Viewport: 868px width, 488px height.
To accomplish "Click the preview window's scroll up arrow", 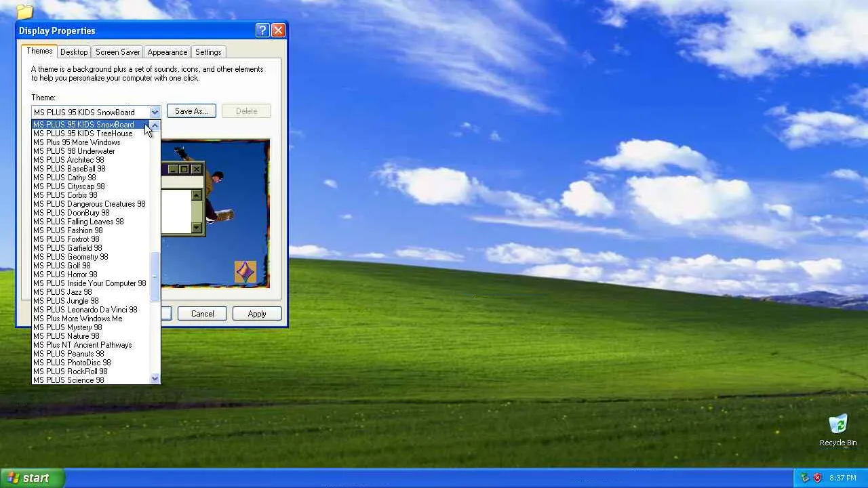I will tap(197, 195).
